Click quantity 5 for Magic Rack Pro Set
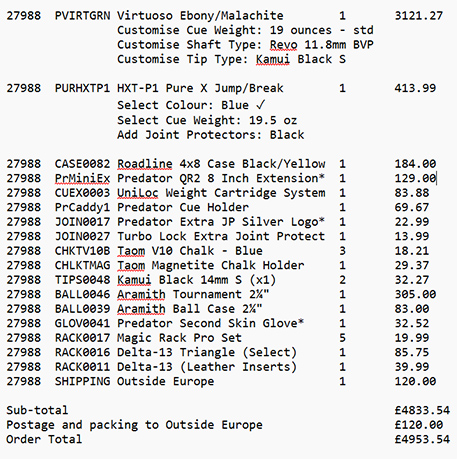Screen dimensions: 457x459 click(x=342, y=338)
